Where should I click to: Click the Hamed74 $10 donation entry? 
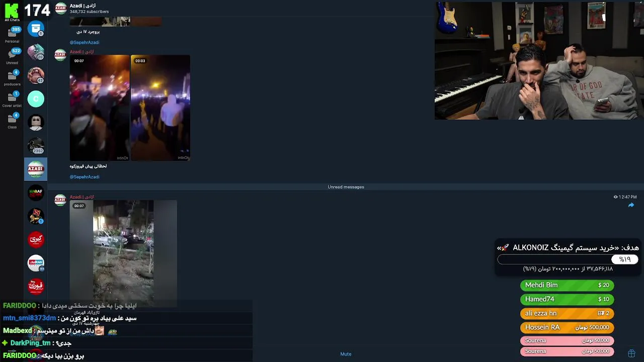[x=567, y=299]
